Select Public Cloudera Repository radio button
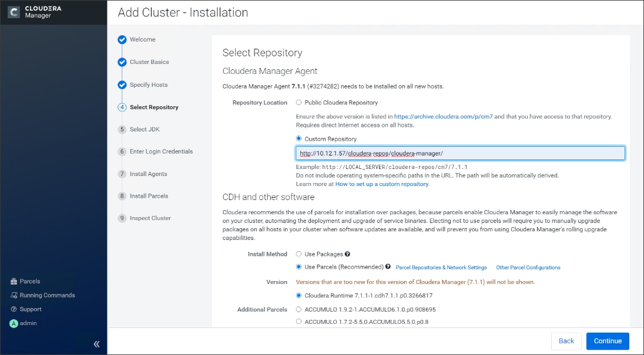 (x=298, y=103)
